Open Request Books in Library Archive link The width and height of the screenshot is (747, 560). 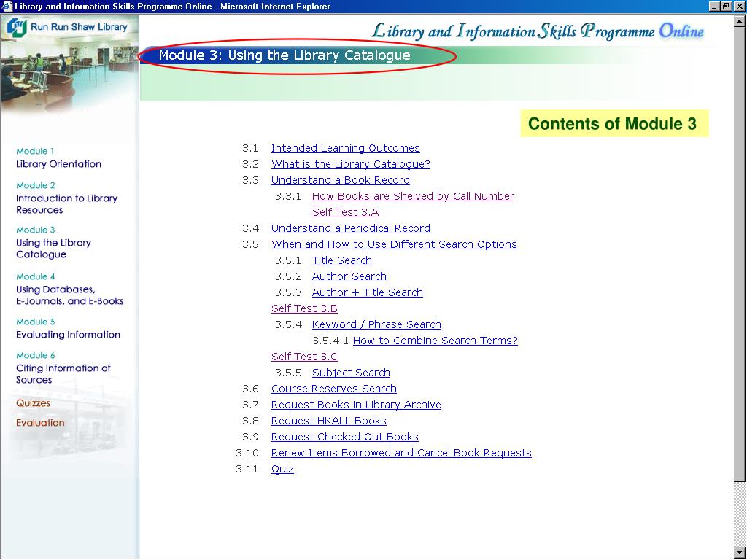[x=356, y=405]
